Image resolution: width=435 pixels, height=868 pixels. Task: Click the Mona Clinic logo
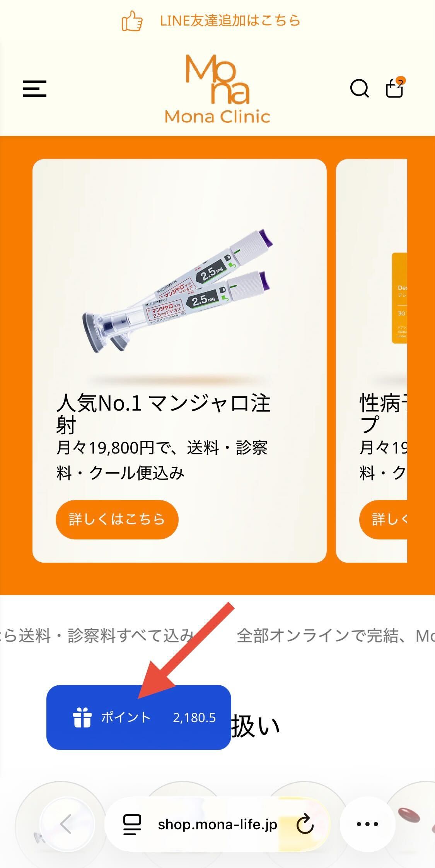pos(217,89)
